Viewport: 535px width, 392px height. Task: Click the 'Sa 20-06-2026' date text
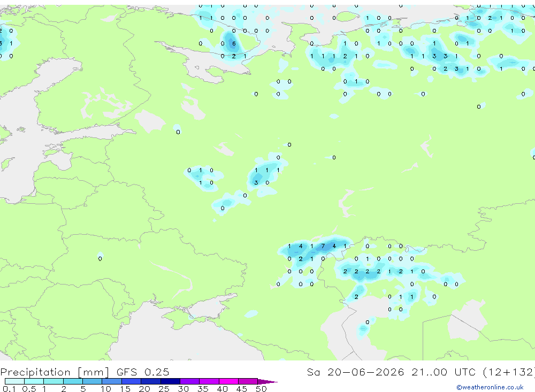tap(355, 372)
